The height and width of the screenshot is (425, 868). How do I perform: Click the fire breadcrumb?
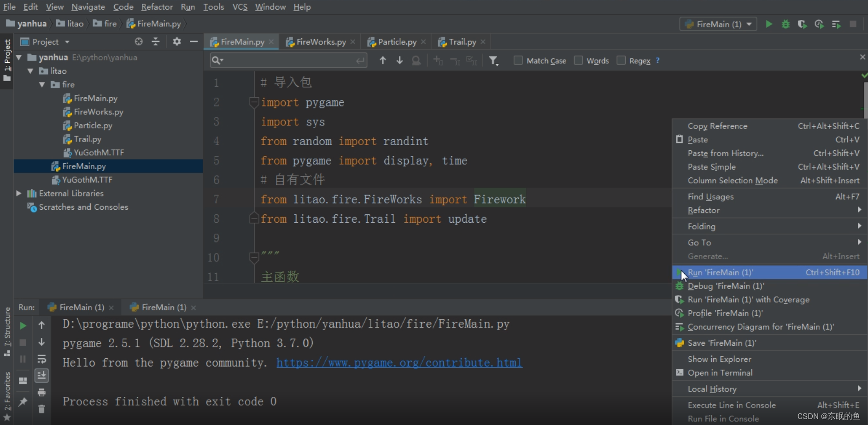pyautogui.click(x=105, y=24)
